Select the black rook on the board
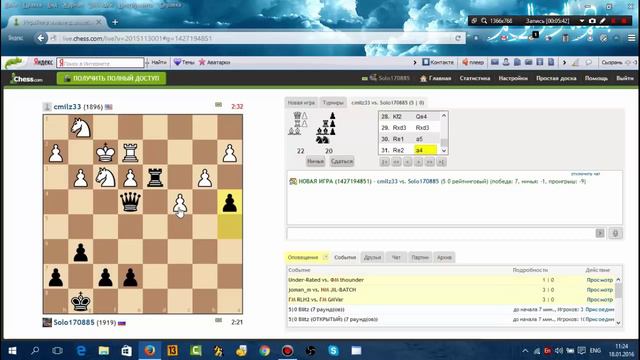640x360 pixels. coord(155,177)
